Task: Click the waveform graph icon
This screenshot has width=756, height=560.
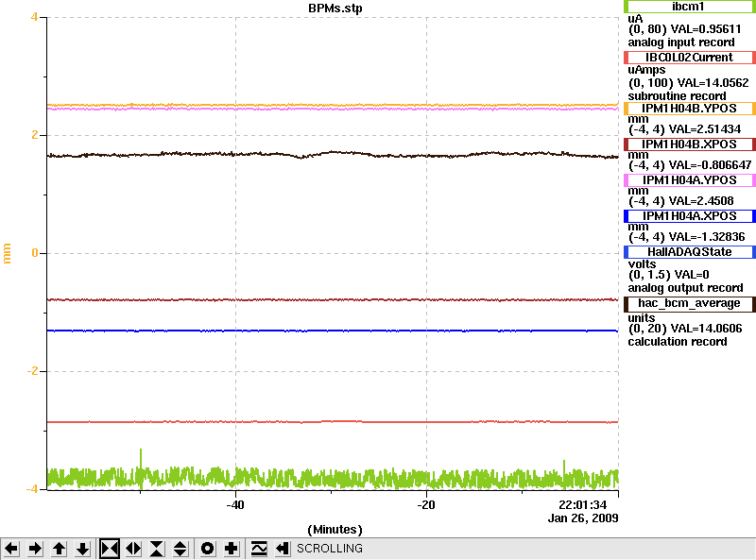Action: pyautogui.click(x=259, y=549)
